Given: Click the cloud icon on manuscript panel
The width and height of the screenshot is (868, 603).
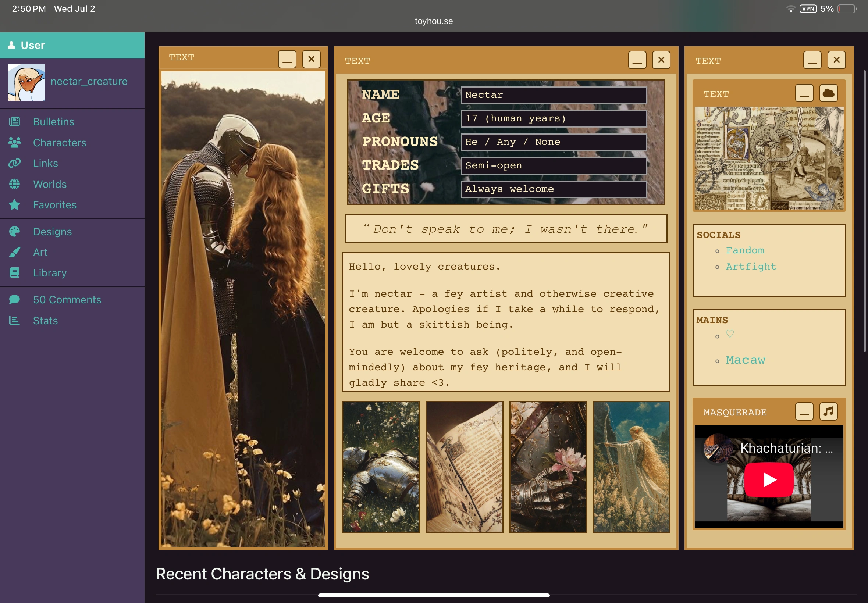Looking at the screenshot, I should 828,93.
